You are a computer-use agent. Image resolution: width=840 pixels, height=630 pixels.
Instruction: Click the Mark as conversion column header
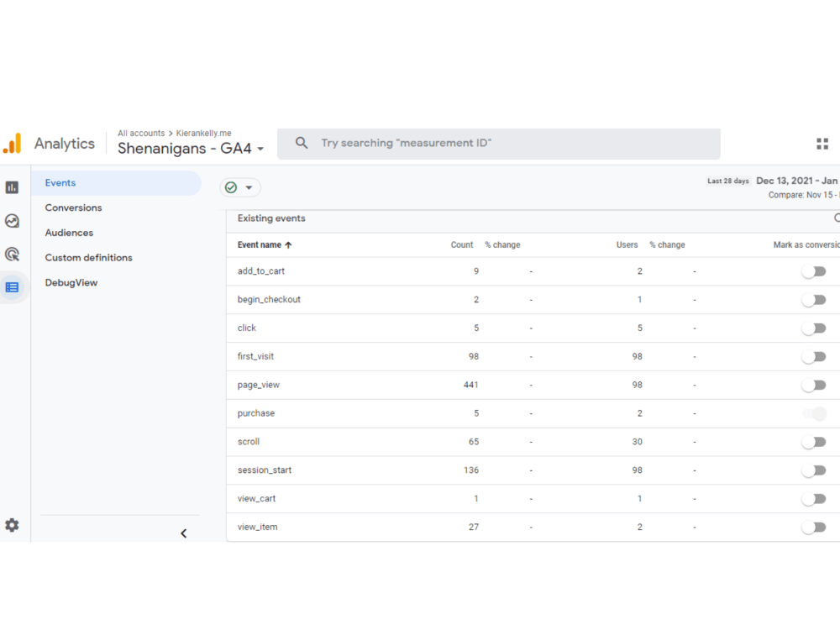click(806, 244)
